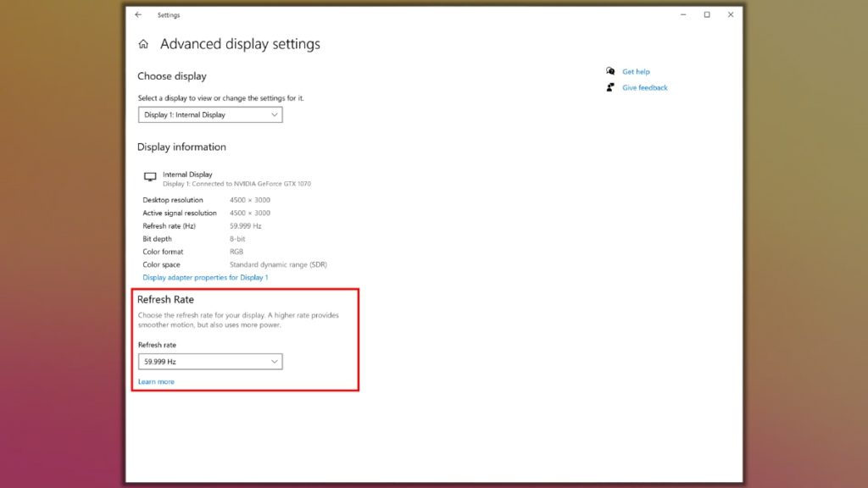Viewport: 868px width, 488px height.
Task: Click the Refresh Rate section heading
Action: (166, 299)
